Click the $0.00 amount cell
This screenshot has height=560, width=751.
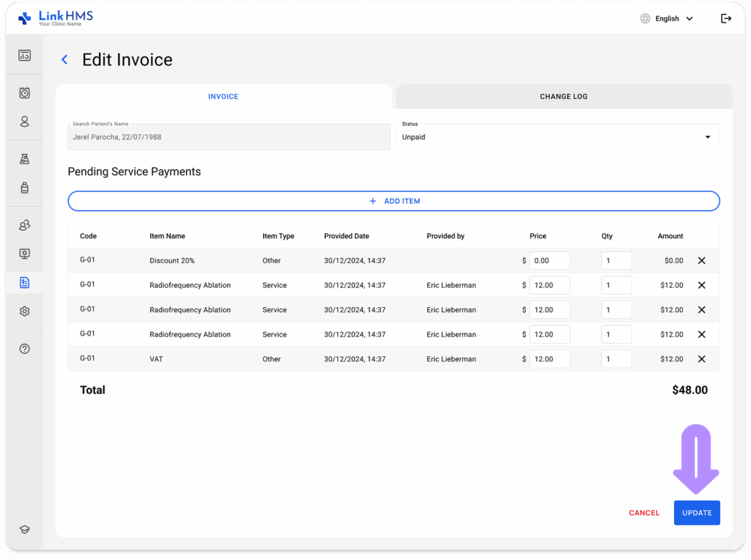674,261
